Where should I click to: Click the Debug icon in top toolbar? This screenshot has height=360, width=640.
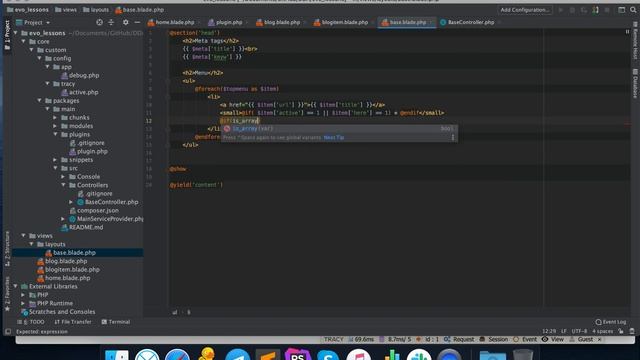[572, 10]
